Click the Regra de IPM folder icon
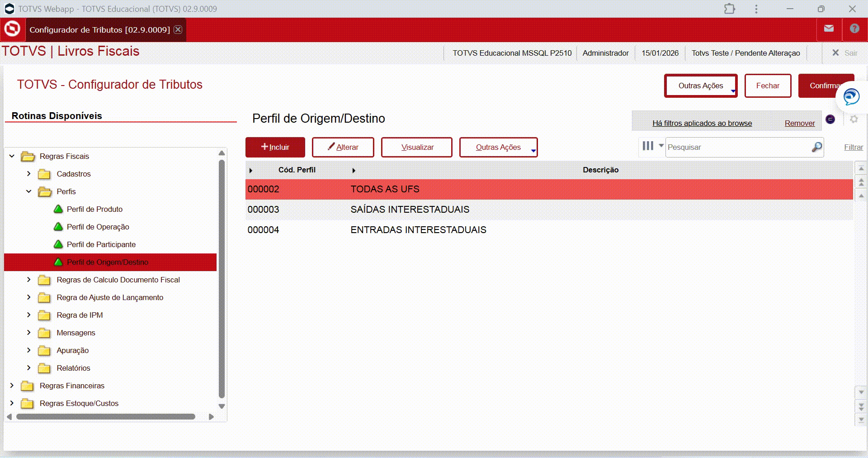This screenshot has width=868, height=458. tap(44, 315)
